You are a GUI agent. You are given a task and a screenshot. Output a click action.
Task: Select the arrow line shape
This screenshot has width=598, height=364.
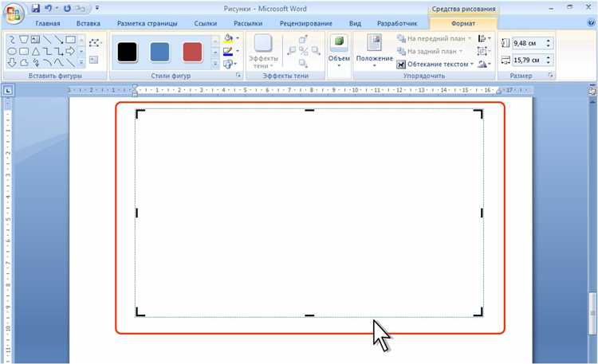coord(58,40)
